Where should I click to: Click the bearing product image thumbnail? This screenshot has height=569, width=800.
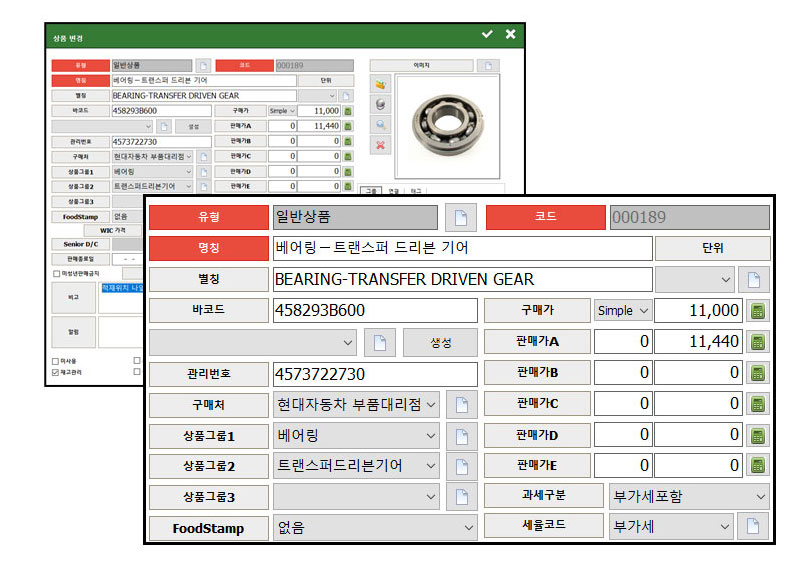pyautogui.click(x=447, y=126)
